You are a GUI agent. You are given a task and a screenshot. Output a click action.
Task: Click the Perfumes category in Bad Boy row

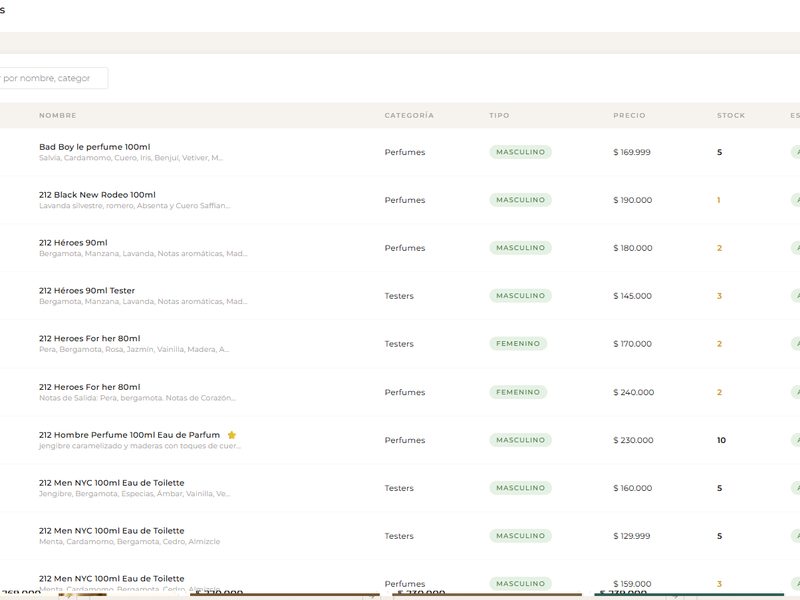tap(405, 152)
